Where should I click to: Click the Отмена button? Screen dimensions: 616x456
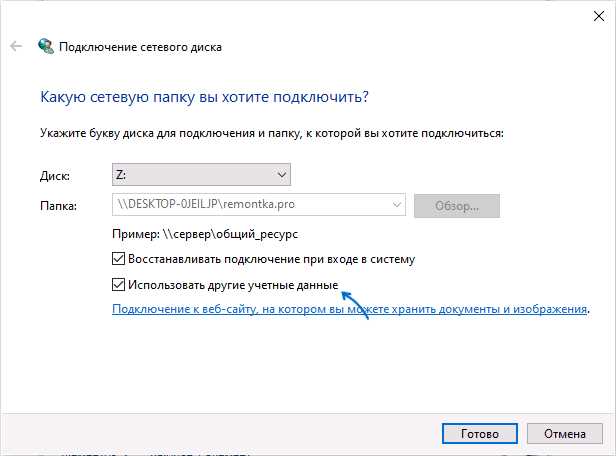(565, 434)
